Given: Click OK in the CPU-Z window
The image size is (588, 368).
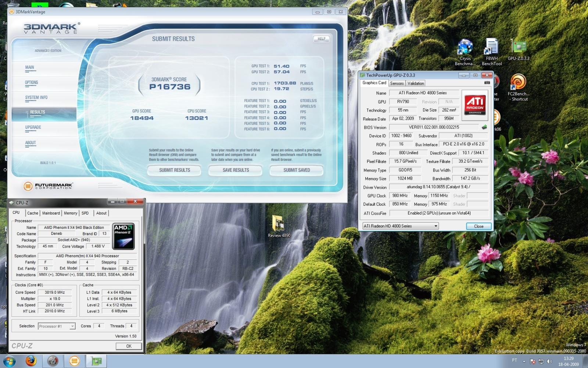Looking at the screenshot, I should [x=129, y=346].
